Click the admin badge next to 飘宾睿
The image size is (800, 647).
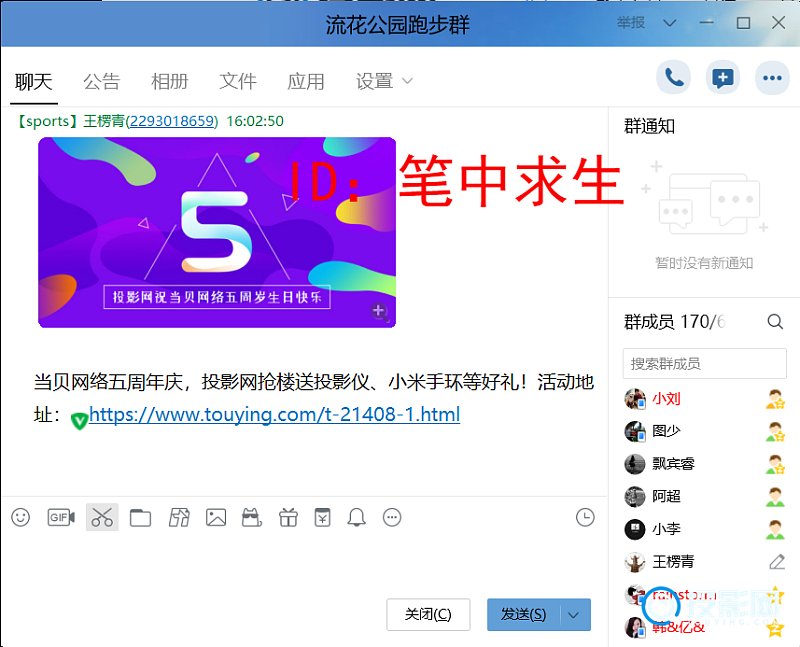(776, 464)
